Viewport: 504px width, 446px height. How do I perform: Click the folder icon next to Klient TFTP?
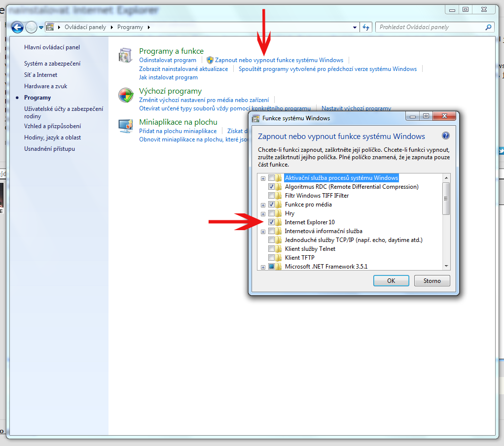point(279,257)
